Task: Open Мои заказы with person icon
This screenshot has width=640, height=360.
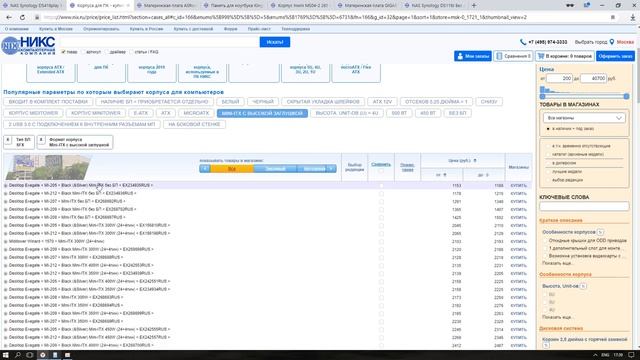Action: [x=473, y=56]
